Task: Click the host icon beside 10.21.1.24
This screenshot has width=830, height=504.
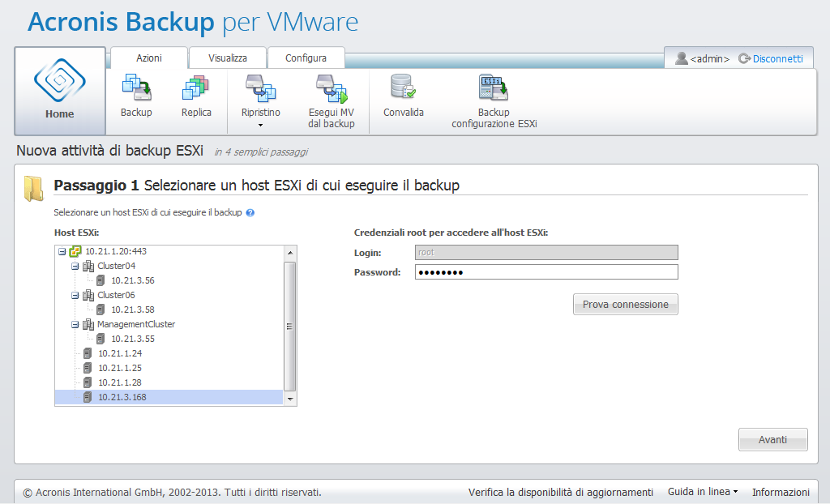Action: [88, 353]
